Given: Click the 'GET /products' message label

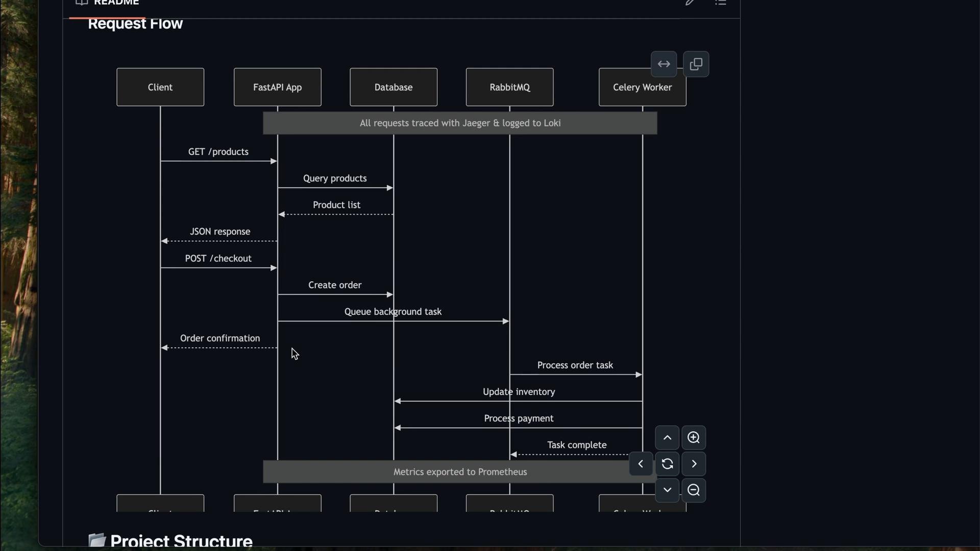Looking at the screenshot, I should point(218,152).
